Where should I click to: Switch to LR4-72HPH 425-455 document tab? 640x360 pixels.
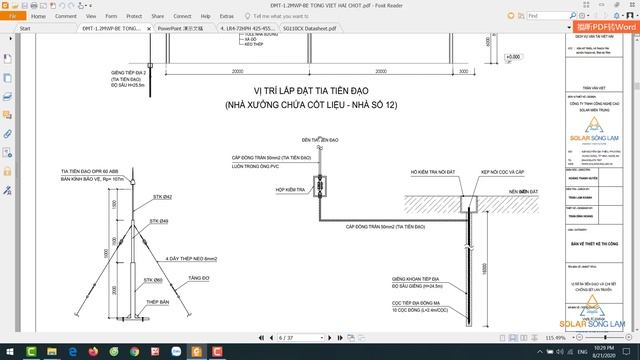(247, 29)
